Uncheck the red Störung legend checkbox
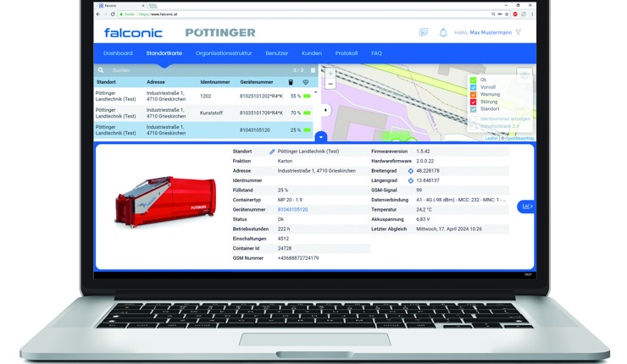Screen dimensions: 627x364 click(x=474, y=102)
